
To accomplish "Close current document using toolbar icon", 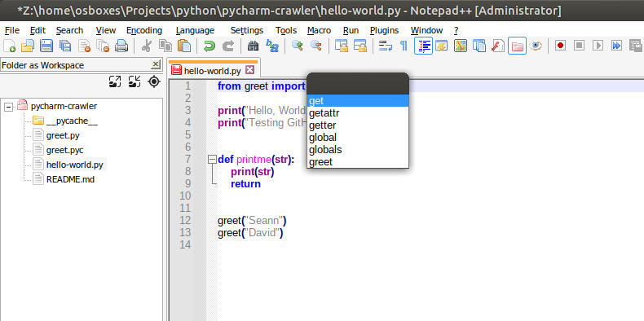I will (84, 46).
